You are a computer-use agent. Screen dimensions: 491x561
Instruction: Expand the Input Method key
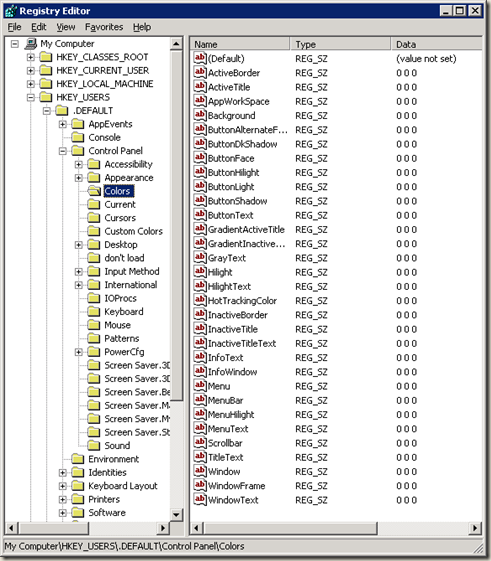pyautogui.click(x=79, y=272)
